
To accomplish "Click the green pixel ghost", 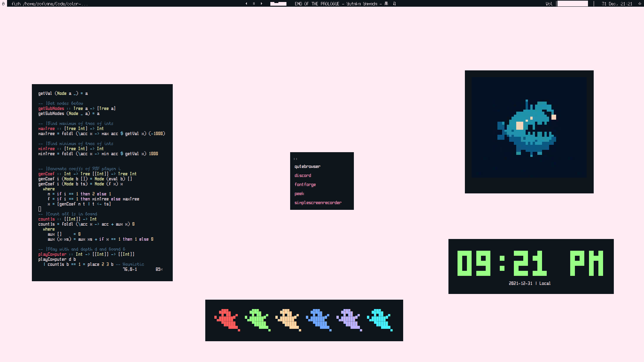I will [x=258, y=320].
